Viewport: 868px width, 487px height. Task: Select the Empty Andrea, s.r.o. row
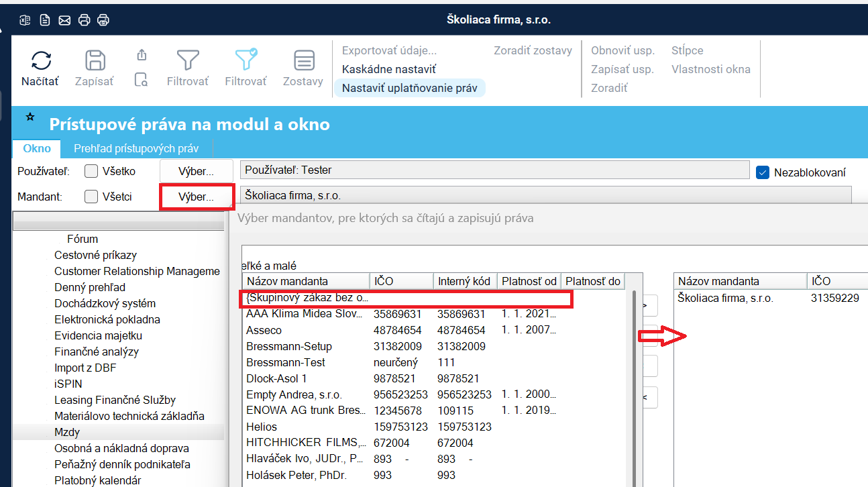[434, 394]
